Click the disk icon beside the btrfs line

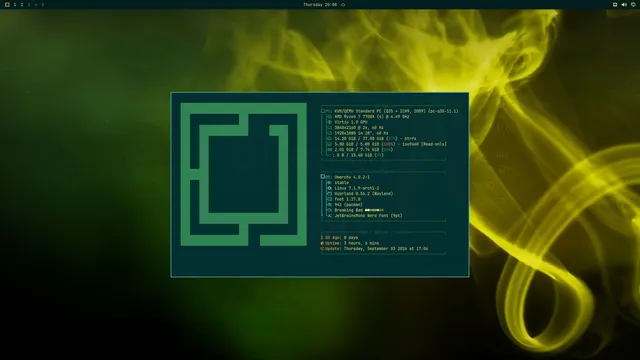coord(330,138)
